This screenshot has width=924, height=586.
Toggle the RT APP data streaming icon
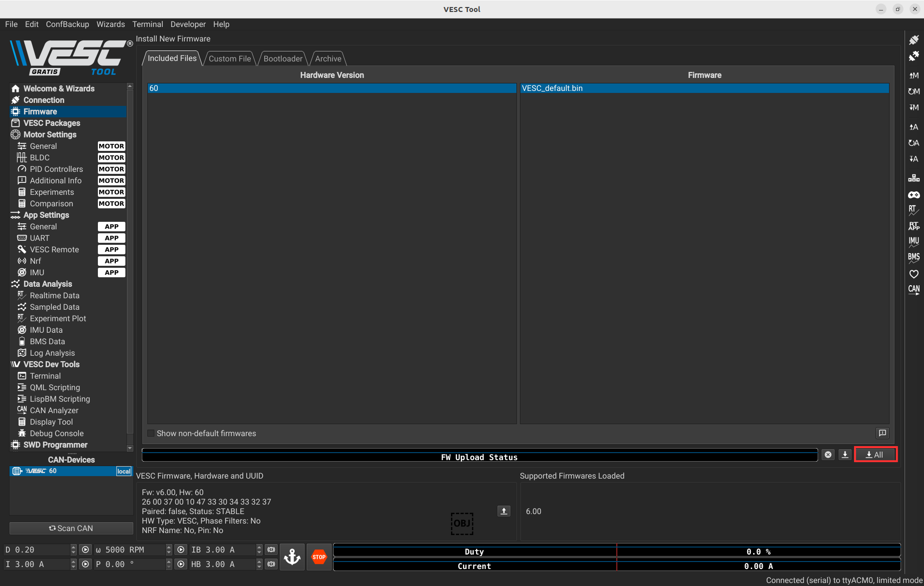click(x=914, y=226)
